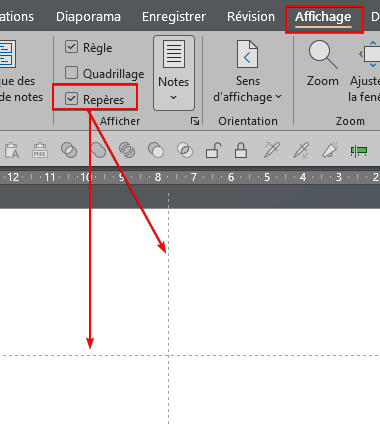This screenshot has width=380, height=426.
Task: Toggle the Règle checkbox
Action: tap(71, 47)
